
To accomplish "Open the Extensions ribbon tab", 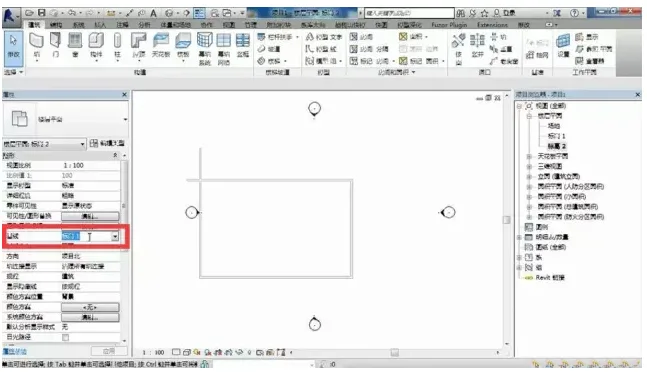I will (x=492, y=25).
